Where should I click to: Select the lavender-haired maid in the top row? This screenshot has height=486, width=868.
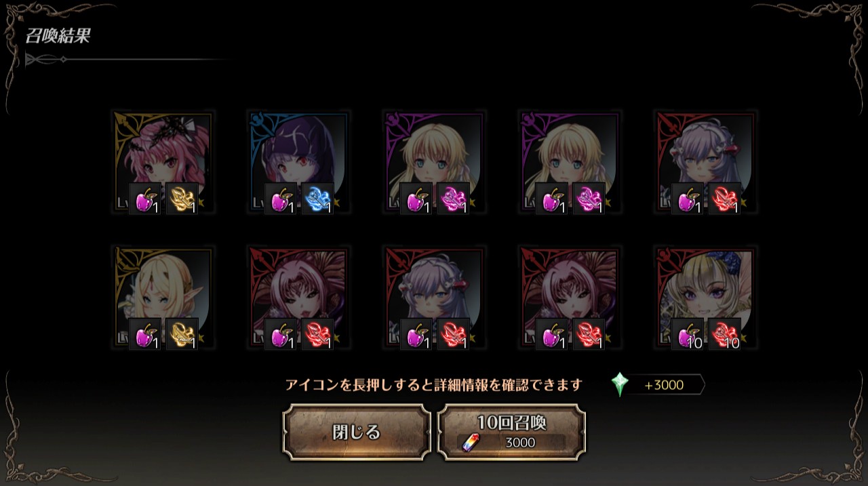point(705,163)
